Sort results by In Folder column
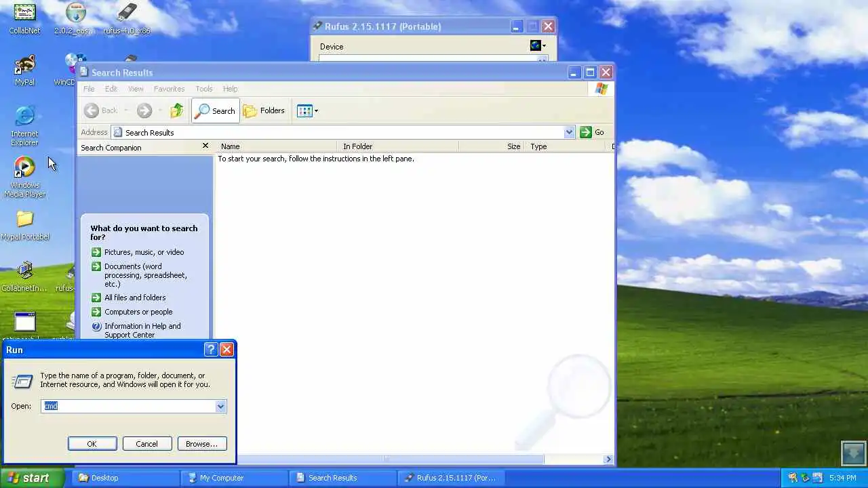 398,146
